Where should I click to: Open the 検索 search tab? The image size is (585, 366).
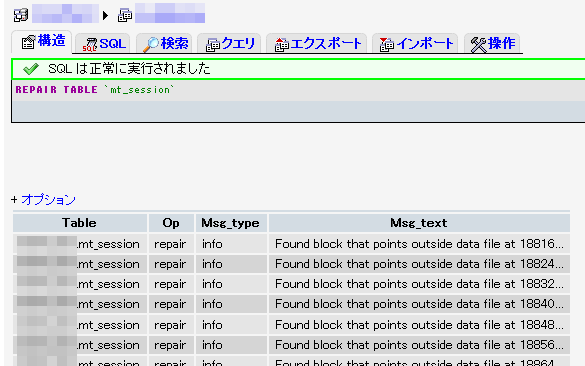(x=165, y=44)
